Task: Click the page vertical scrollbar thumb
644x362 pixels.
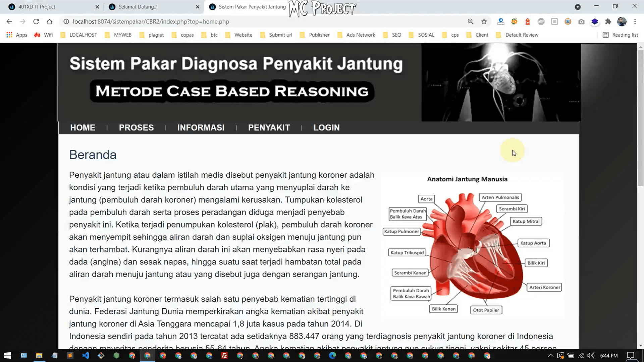Action: (x=640, y=117)
